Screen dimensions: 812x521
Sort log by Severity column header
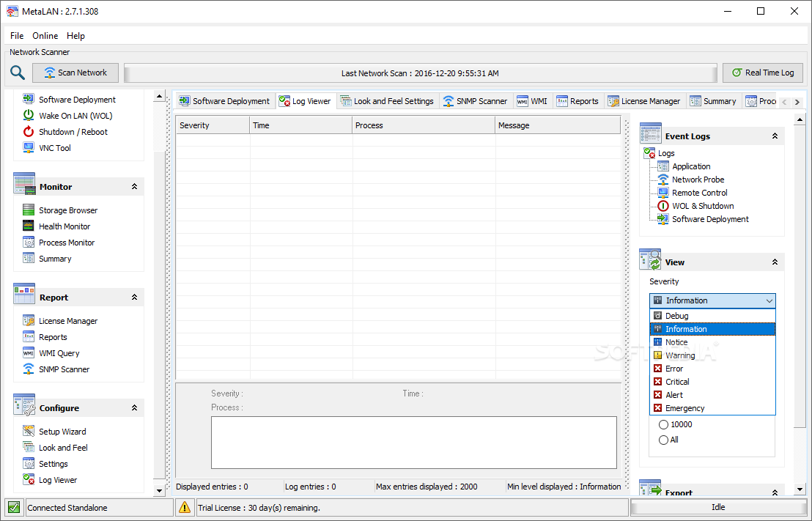(213, 125)
